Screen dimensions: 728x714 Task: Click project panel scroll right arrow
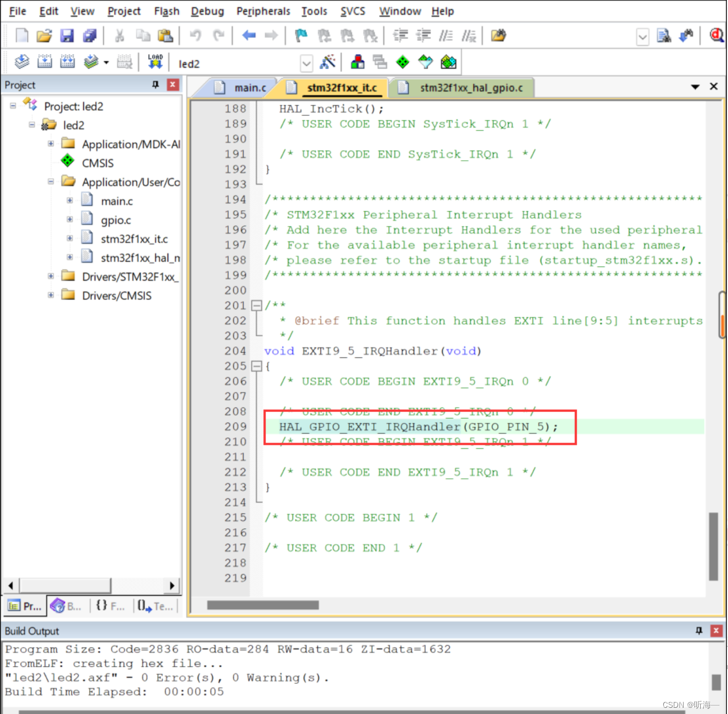click(x=172, y=585)
